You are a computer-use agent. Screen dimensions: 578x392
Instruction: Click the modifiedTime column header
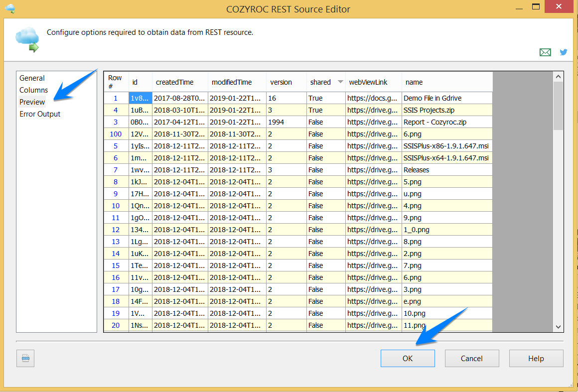[237, 82]
